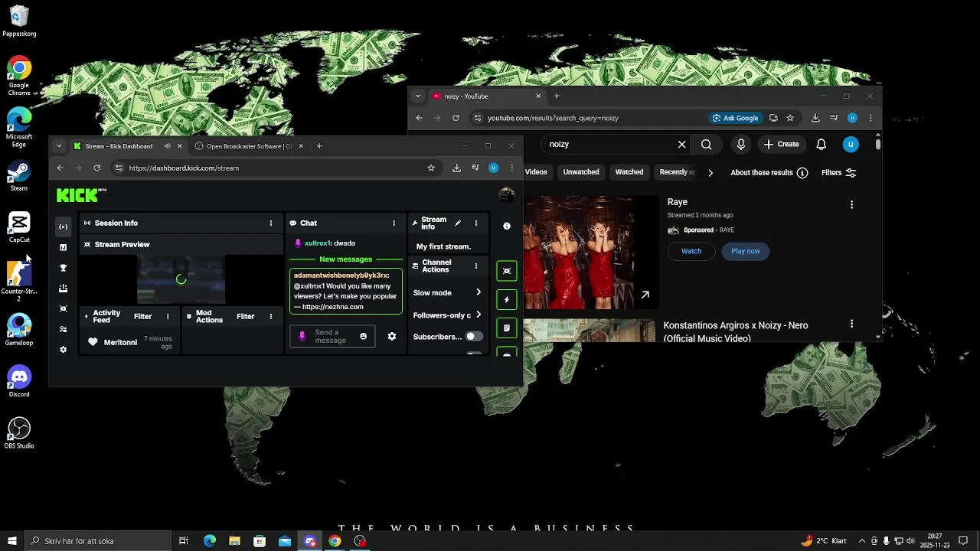This screenshot has height=551, width=980.
Task: Open the Discord desktop icon
Action: tap(19, 381)
